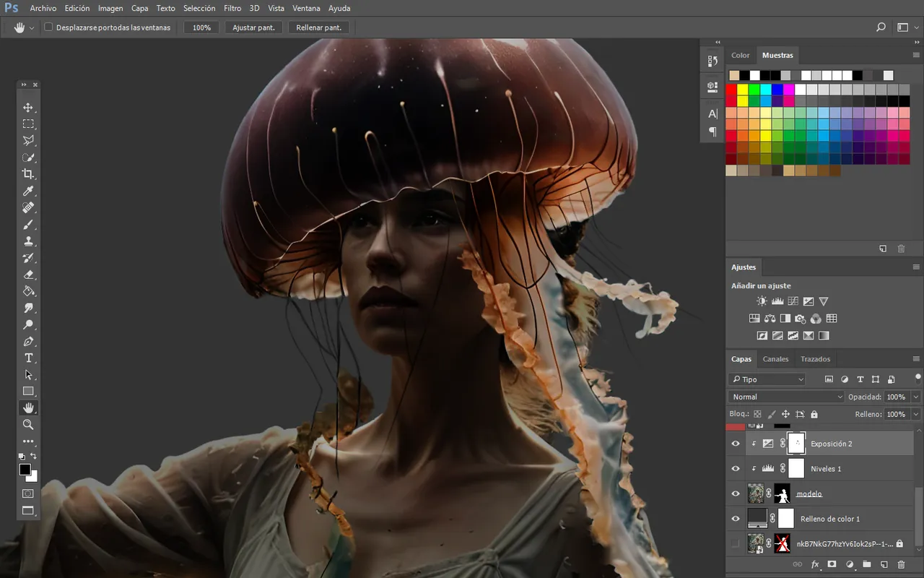924x578 pixels.
Task: Toggle layer filtering switch on
Action: (x=918, y=378)
